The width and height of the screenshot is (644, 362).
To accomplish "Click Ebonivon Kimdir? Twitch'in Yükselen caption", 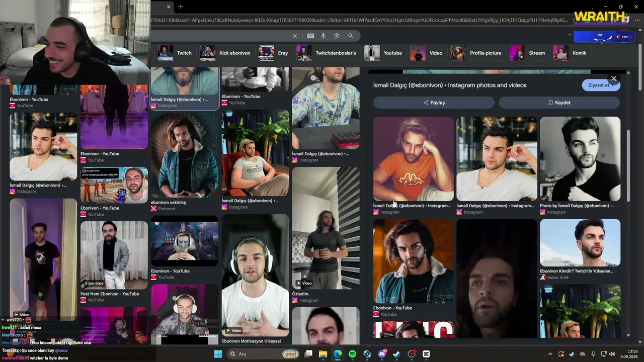I will point(577,271).
